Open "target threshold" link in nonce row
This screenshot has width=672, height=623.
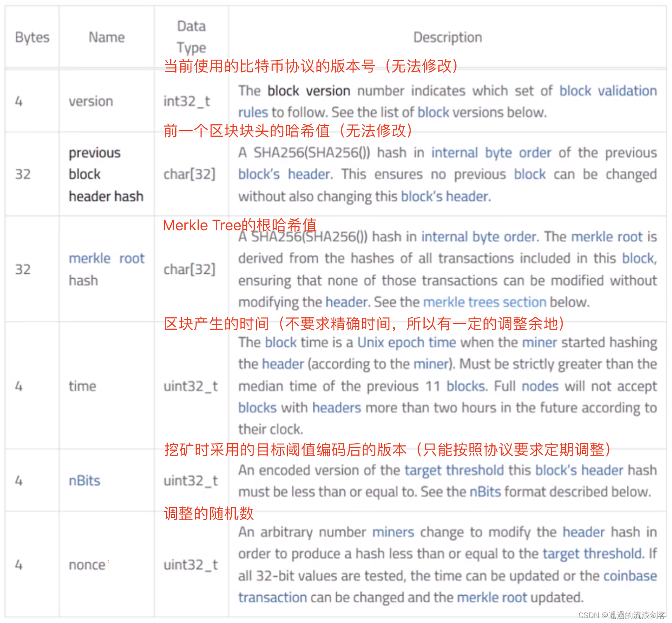[593, 554]
